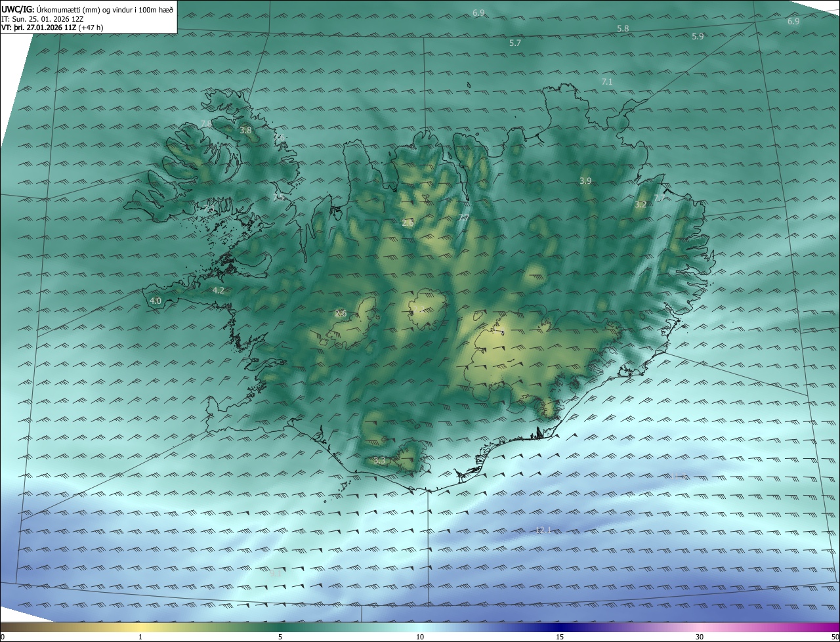The height and width of the screenshot is (642, 840).
Task: Click the 3.9 value label
Action: click(586, 181)
